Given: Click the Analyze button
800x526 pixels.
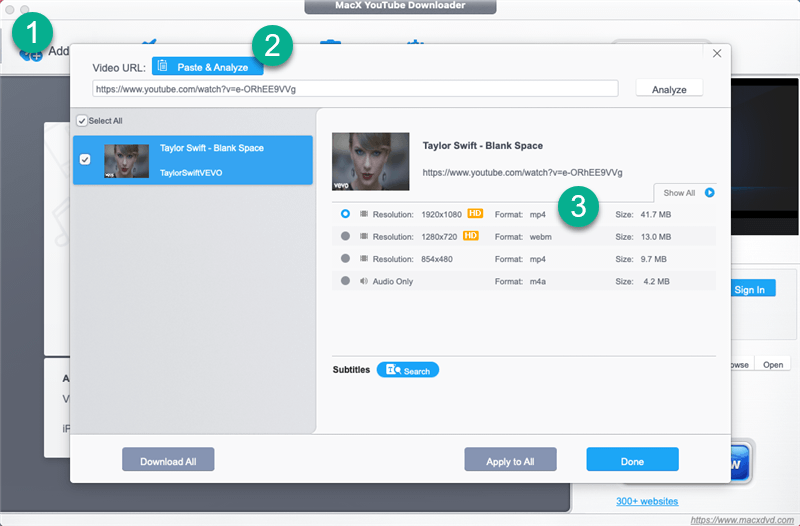Looking at the screenshot, I should (669, 89).
